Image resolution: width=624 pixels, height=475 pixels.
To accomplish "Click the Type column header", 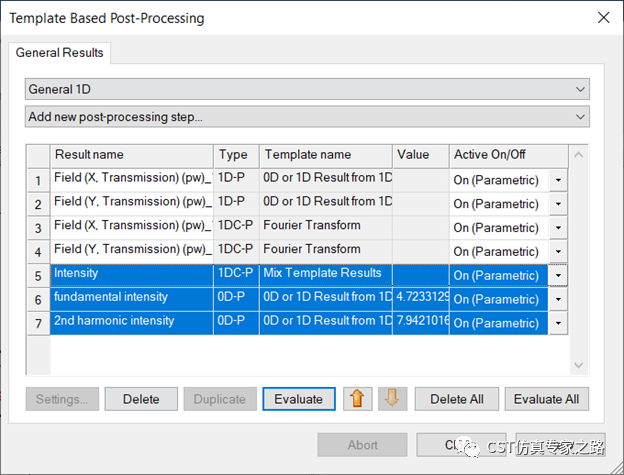I will (236, 155).
